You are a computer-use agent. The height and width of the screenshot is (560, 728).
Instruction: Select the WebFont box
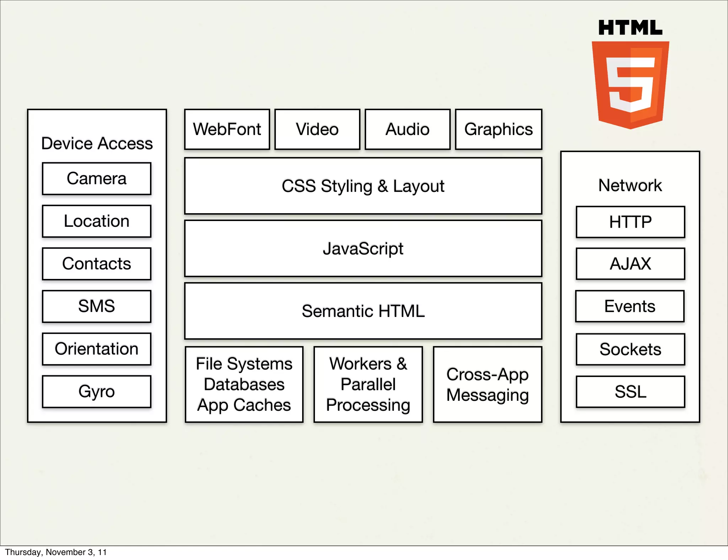227,129
